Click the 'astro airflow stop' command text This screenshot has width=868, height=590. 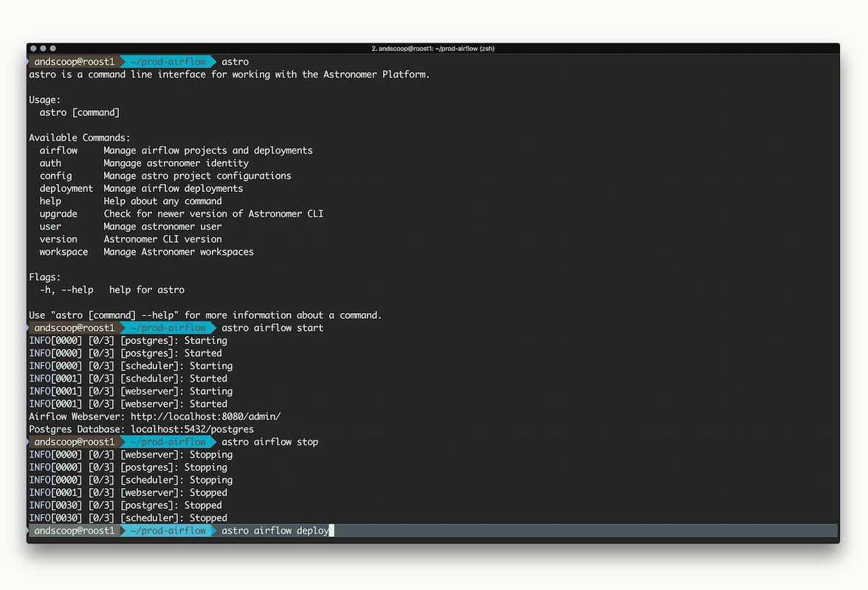[269, 442]
